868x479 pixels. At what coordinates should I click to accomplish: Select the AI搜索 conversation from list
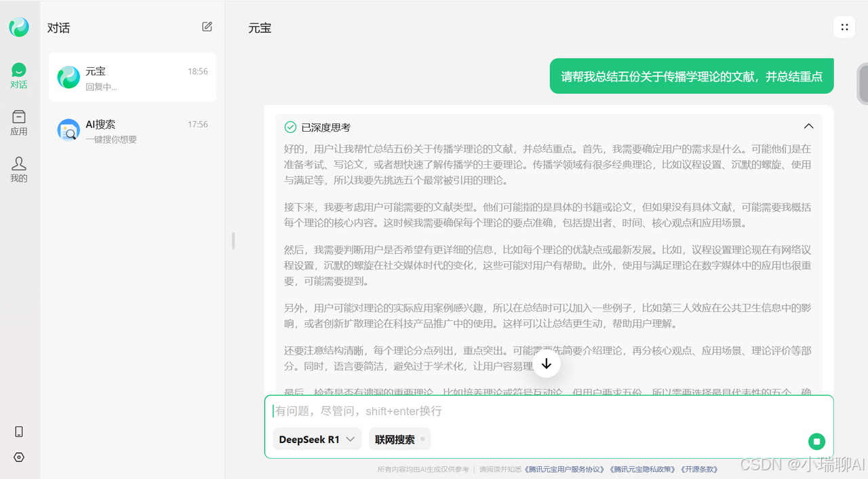click(x=132, y=130)
